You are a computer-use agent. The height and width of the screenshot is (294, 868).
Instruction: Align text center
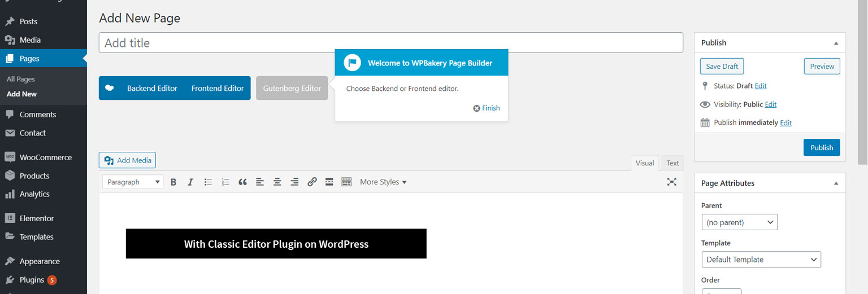[x=277, y=182]
